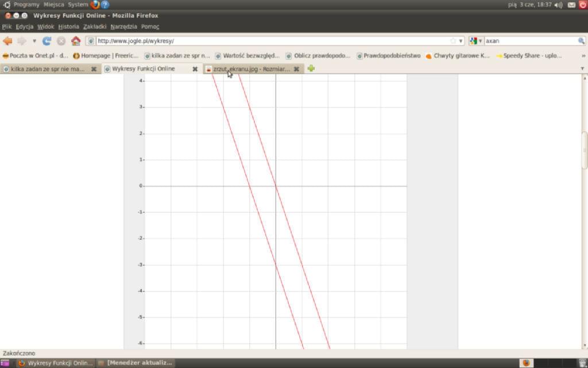The height and width of the screenshot is (368, 588).
Task: Show more bookmarks with the chevron
Action: coord(583,56)
